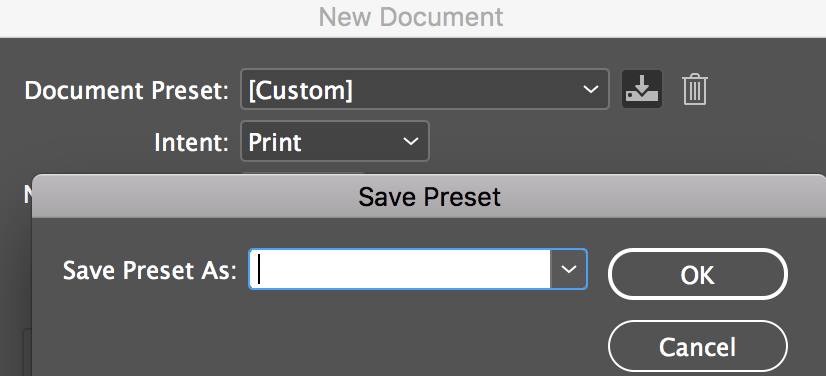Dismiss the Save Preset dialog with Cancel
The width and height of the screenshot is (826, 376).
pos(697,347)
